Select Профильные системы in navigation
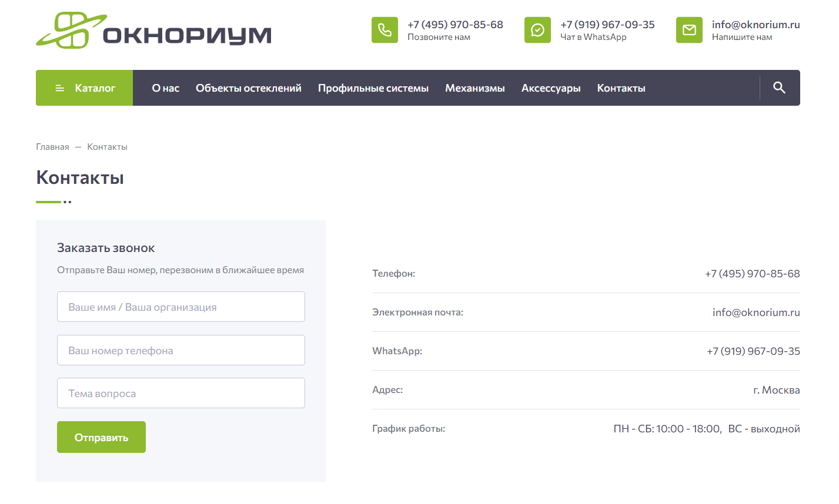Image resolution: width=839 pixels, height=504 pixels. tap(373, 88)
